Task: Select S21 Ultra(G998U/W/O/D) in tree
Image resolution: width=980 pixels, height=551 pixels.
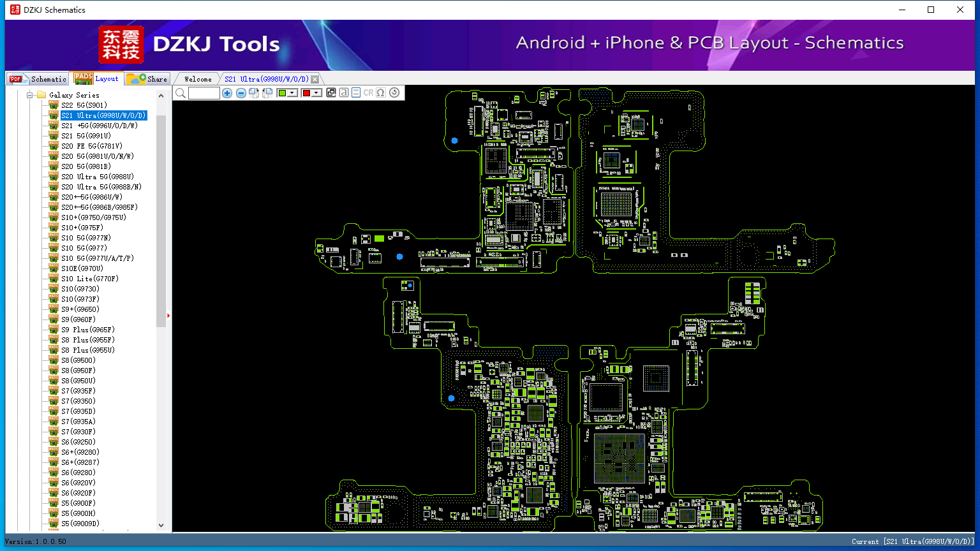Action: click(104, 115)
